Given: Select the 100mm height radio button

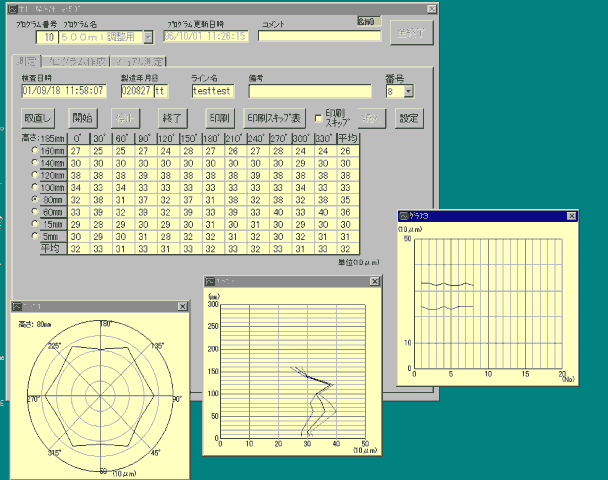Looking at the screenshot, I should [x=35, y=187].
